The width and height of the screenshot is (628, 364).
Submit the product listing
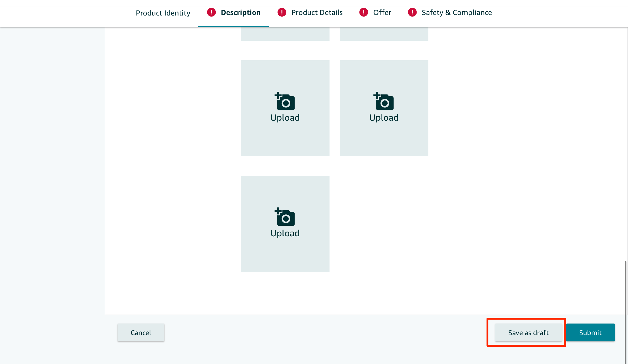(x=590, y=332)
